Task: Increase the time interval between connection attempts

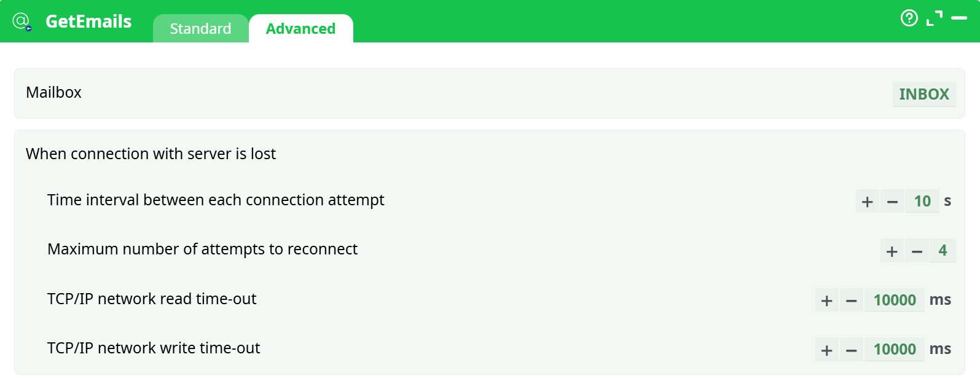Action: [867, 200]
